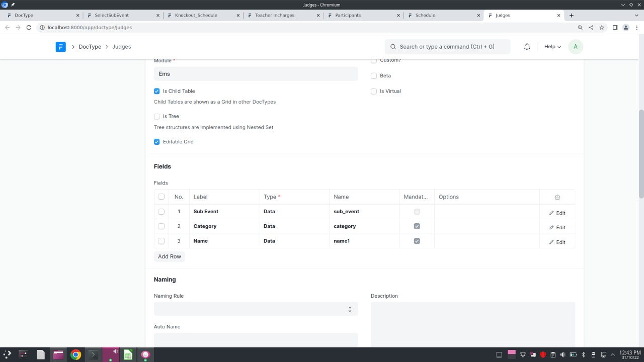
Task: Select the Name row checkbox
Action: [x=162, y=241]
